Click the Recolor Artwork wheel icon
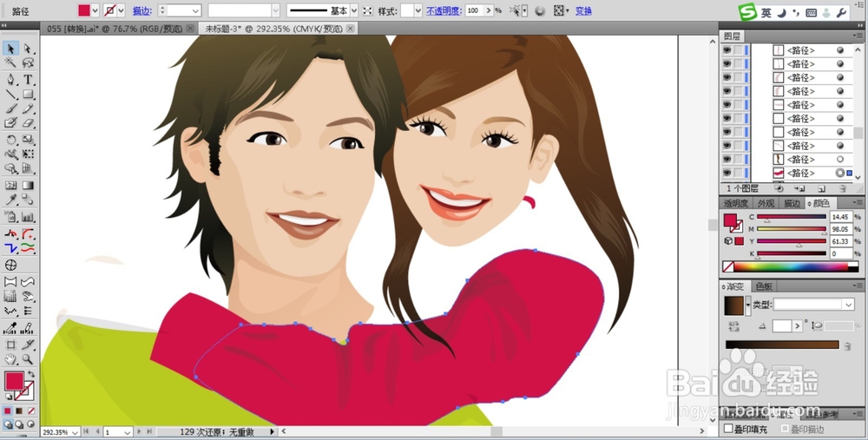 click(540, 10)
